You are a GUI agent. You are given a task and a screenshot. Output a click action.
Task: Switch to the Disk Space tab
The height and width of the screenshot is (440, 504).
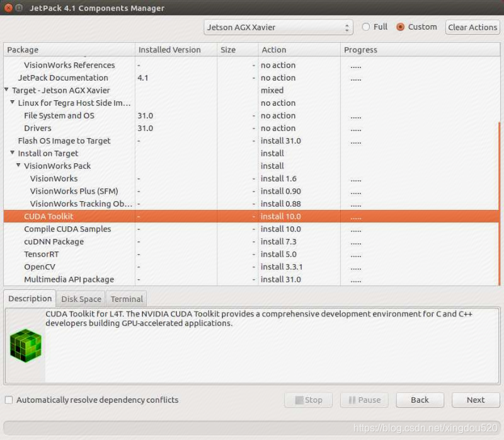click(x=81, y=299)
